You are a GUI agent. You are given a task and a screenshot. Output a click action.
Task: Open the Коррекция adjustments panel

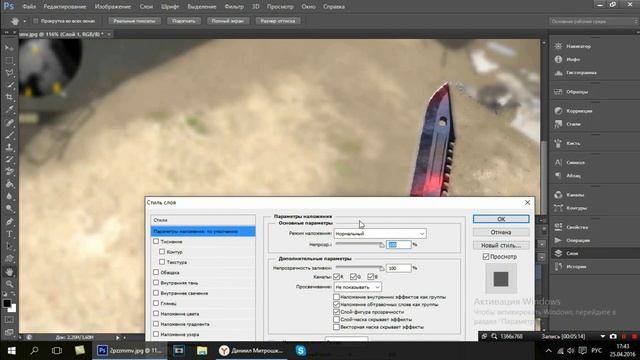tap(573, 111)
